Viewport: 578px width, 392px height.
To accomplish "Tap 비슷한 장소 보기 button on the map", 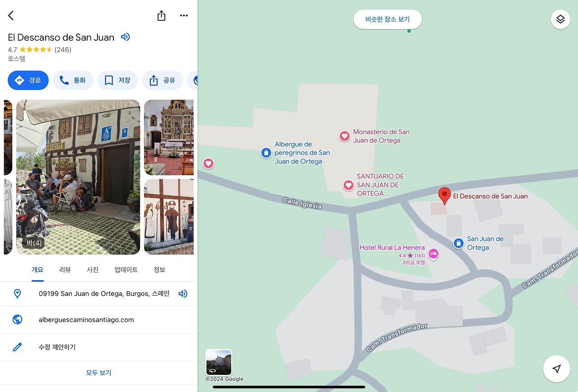I will (387, 19).
